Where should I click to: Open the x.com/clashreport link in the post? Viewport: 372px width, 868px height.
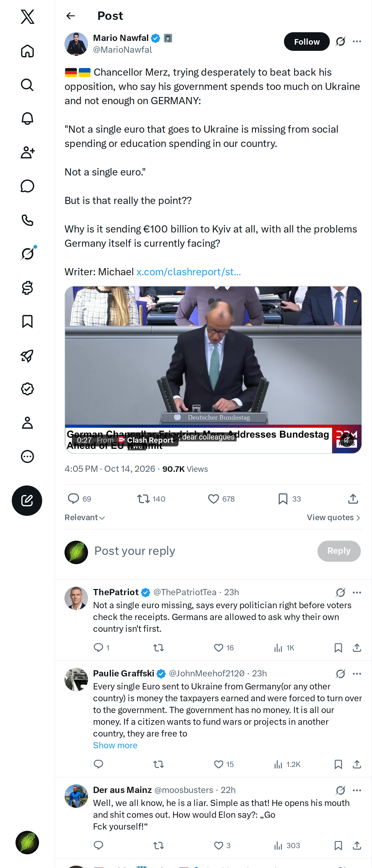click(x=189, y=272)
